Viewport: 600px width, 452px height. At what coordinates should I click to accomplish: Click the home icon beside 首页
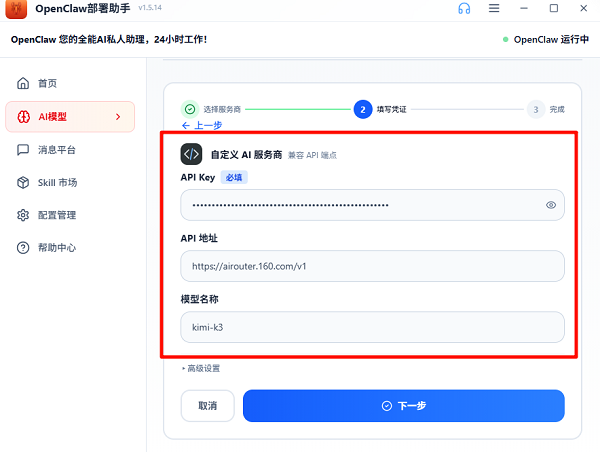tap(23, 83)
